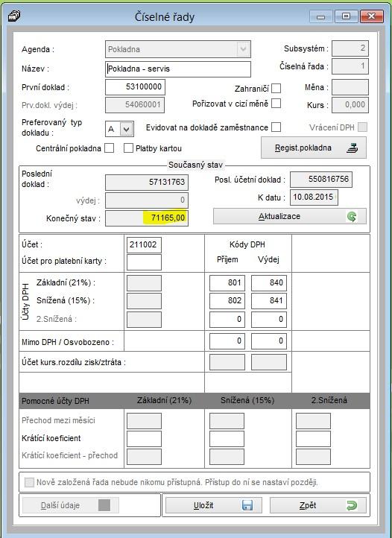Select the Účet field containing 211002
392x538 pixels.
(x=144, y=244)
